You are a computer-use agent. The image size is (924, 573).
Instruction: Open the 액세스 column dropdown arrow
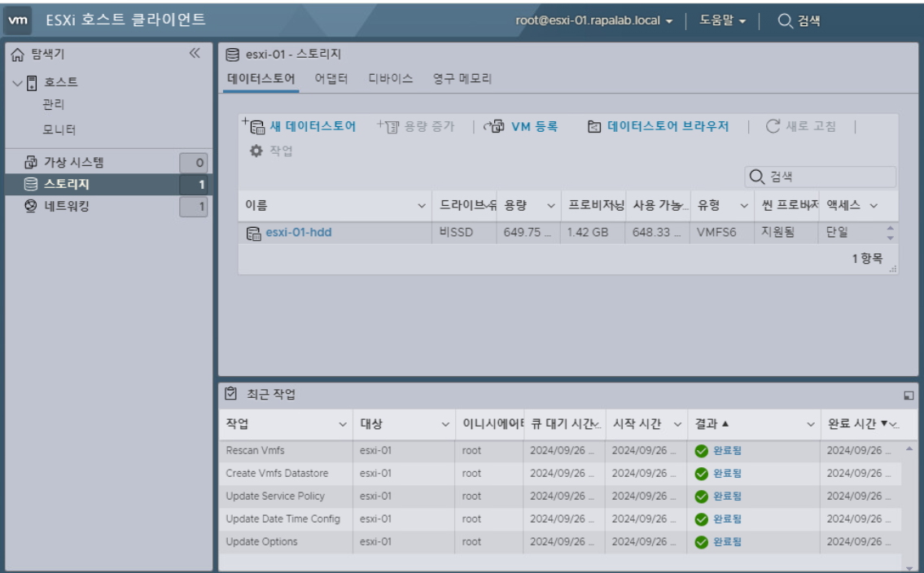874,206
